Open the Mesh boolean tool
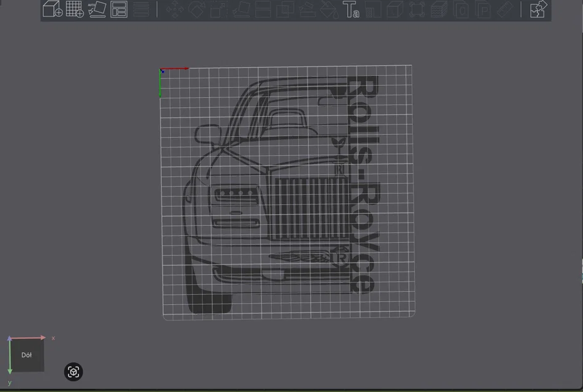This screenshot has width=583, height=392. tap(285, 9)
